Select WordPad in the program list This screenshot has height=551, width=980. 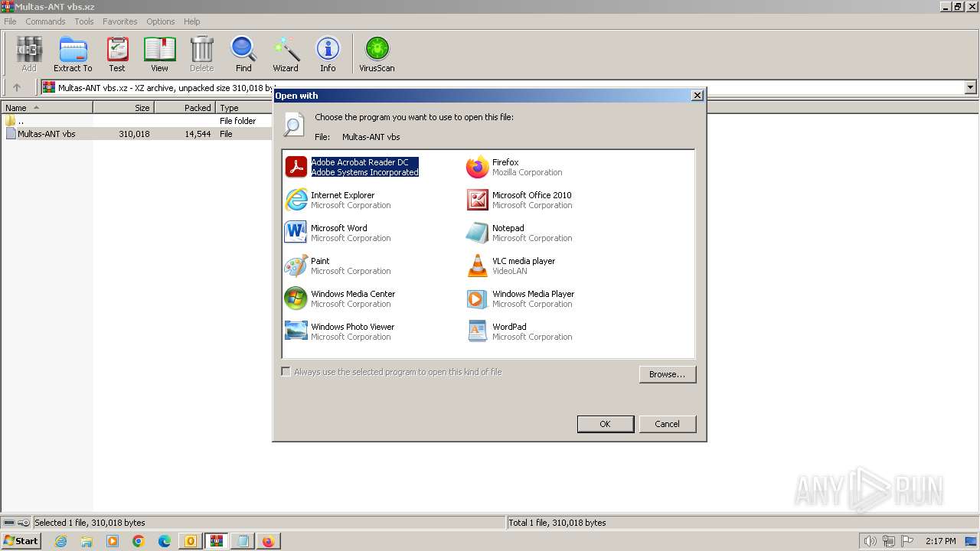pyautogui.click(x=519, y=331)
